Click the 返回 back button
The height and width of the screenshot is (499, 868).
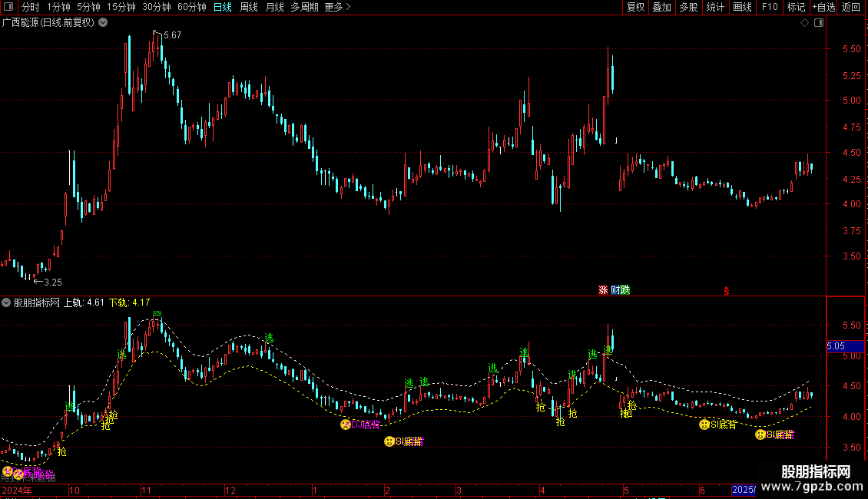[851, 7]
